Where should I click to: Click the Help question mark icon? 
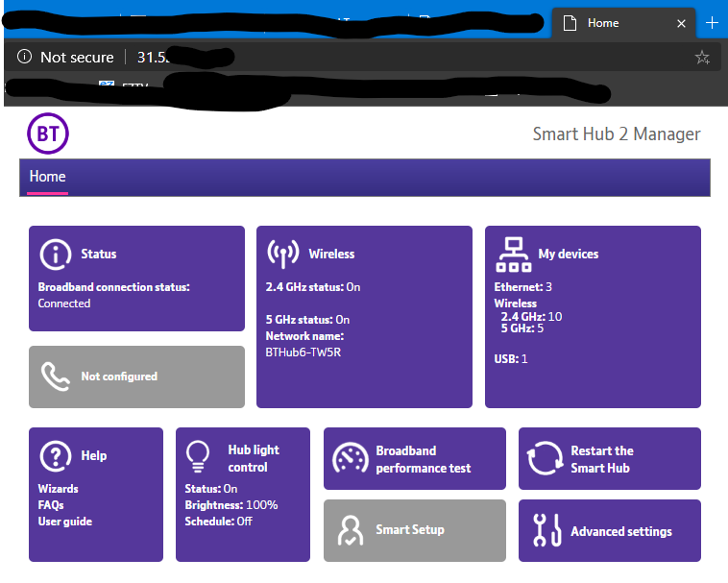(x=56, y=456)
